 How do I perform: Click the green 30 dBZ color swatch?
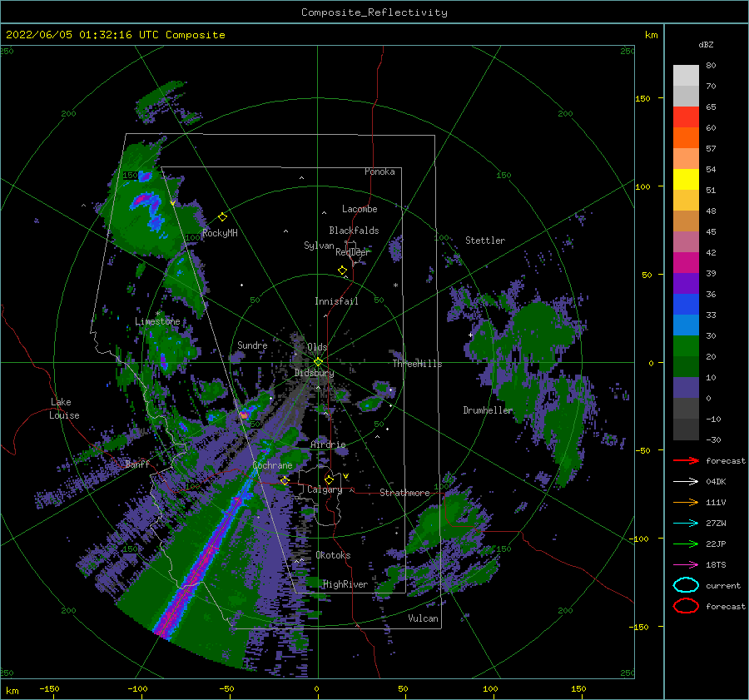coord(687,346)
